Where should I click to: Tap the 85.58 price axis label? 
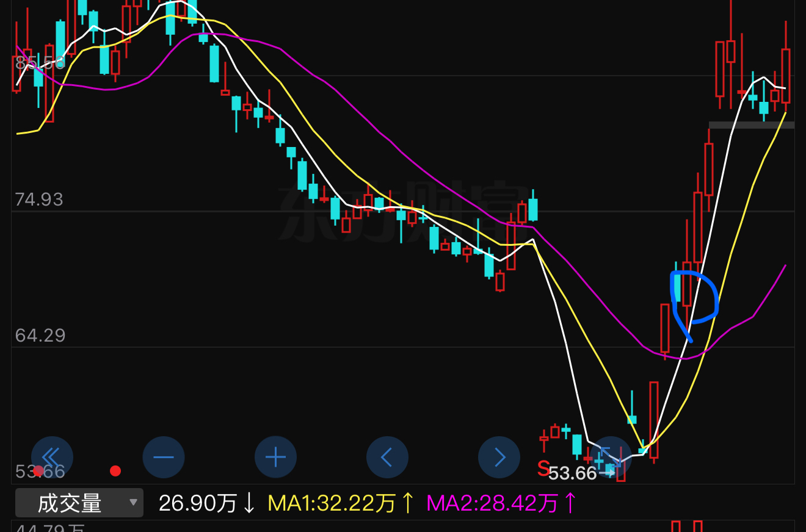click(x=40, y=63)
